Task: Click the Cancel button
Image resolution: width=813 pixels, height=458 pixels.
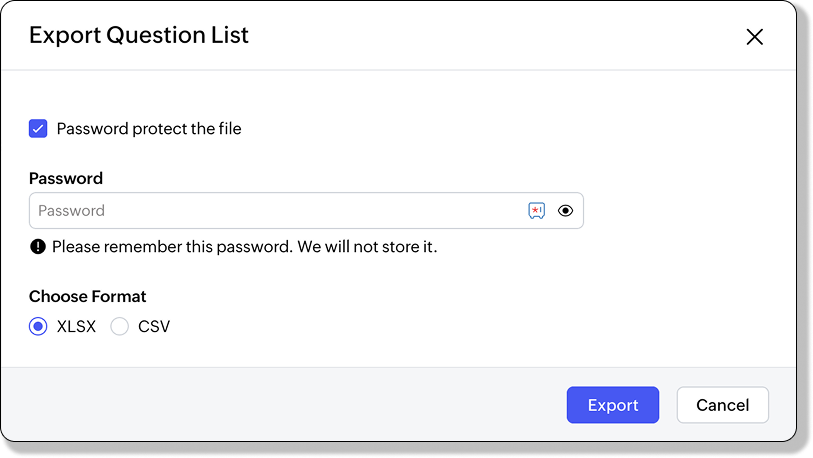Action: pos(722,405)
